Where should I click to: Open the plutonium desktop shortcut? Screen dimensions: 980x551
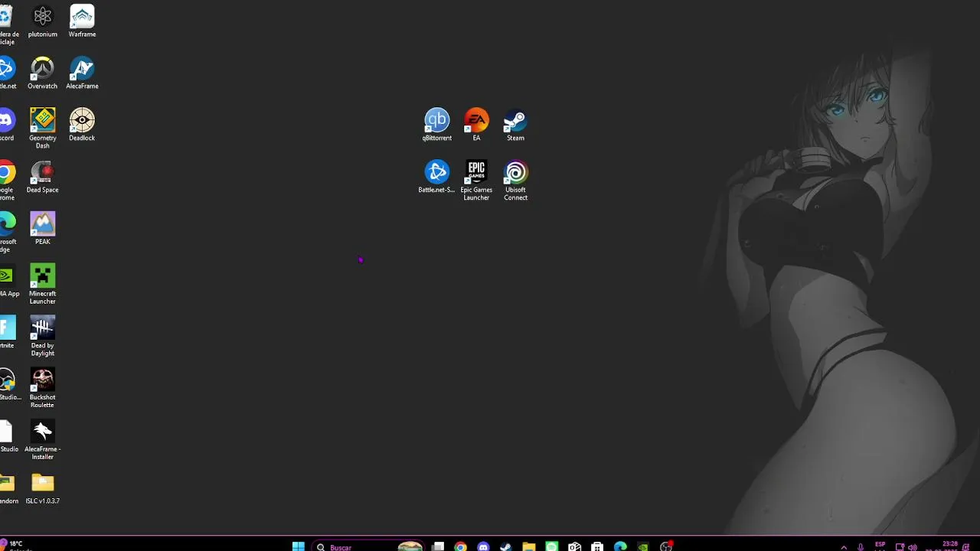click(42, 21)
